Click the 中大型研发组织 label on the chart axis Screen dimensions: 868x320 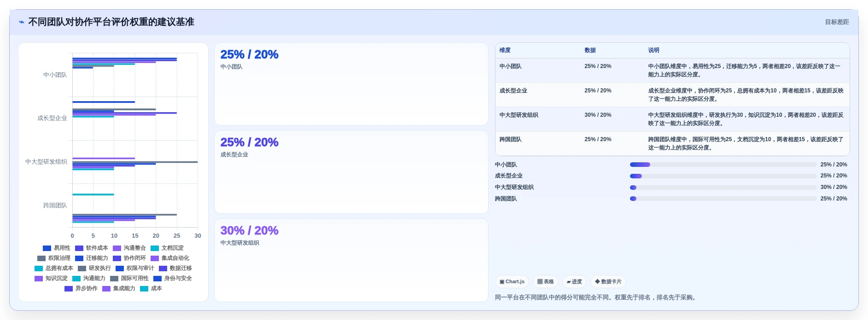46,162
